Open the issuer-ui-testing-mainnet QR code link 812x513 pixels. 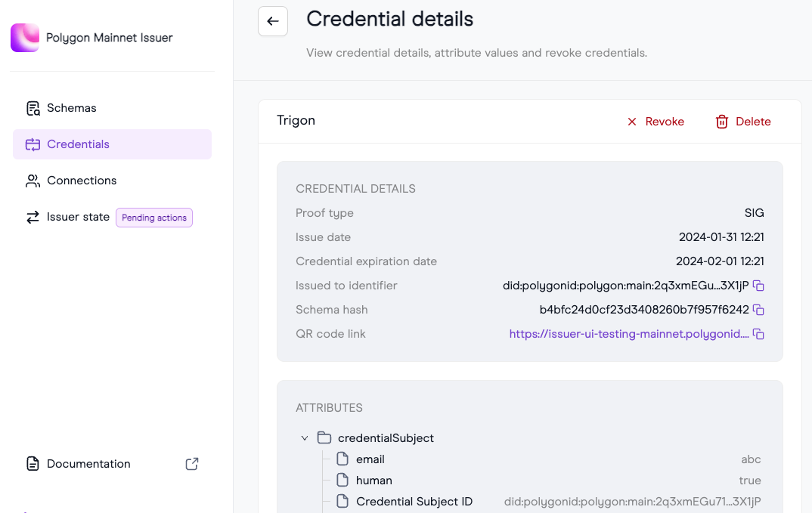tap(629, 335)
